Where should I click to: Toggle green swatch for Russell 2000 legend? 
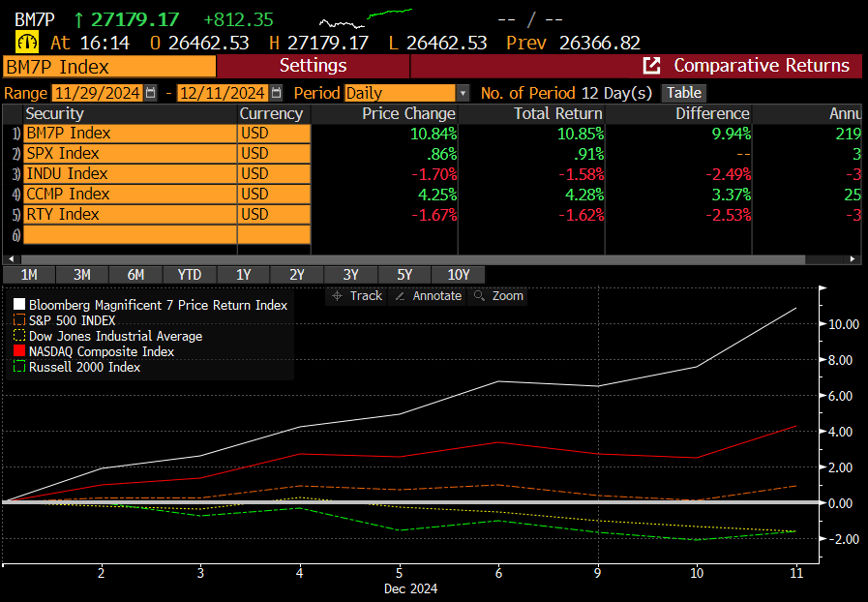coord(19,367)
